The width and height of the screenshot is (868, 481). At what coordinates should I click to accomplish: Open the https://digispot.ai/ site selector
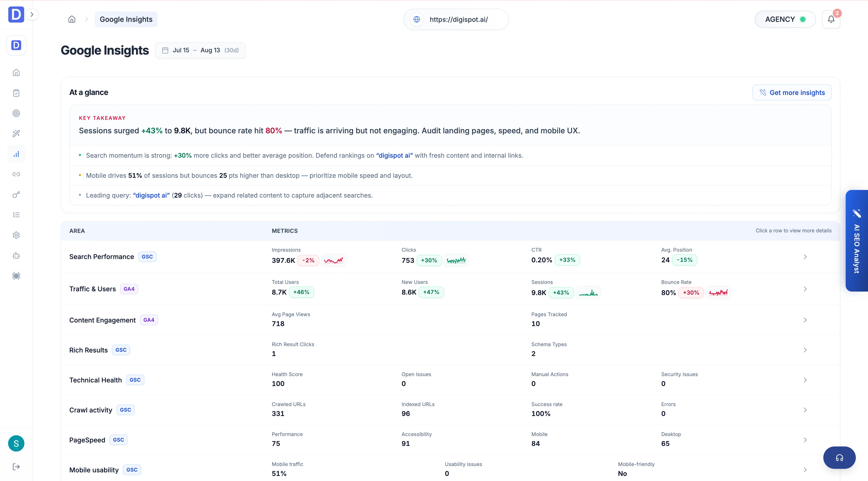click(456, 19)
